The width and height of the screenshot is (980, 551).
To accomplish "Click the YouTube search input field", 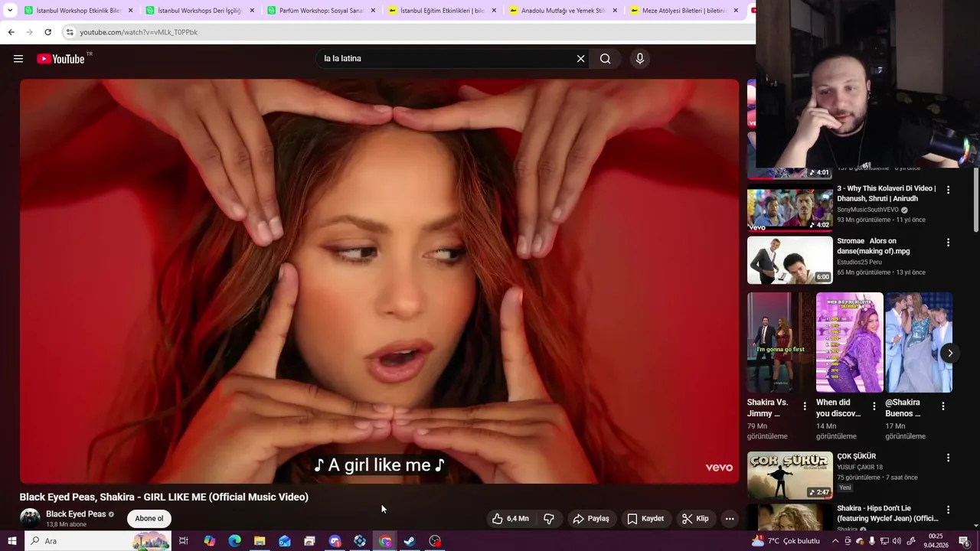I will click(x=448, y=59).
